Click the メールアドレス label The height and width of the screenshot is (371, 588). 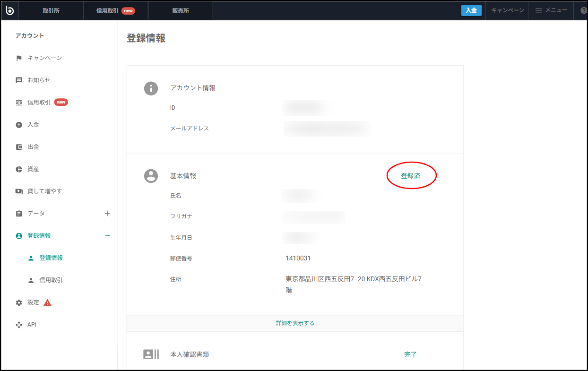coord(190,129)
